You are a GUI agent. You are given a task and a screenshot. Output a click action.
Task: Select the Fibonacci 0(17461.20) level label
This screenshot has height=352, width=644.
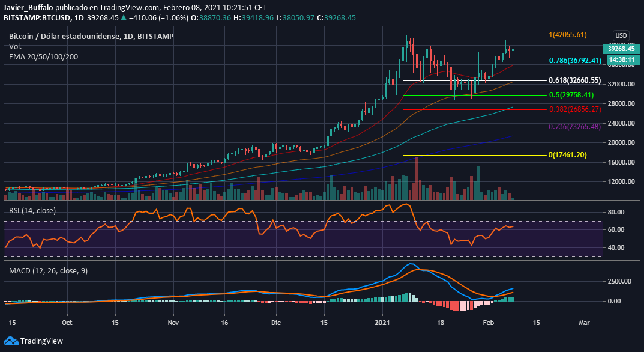pos(568,155)
